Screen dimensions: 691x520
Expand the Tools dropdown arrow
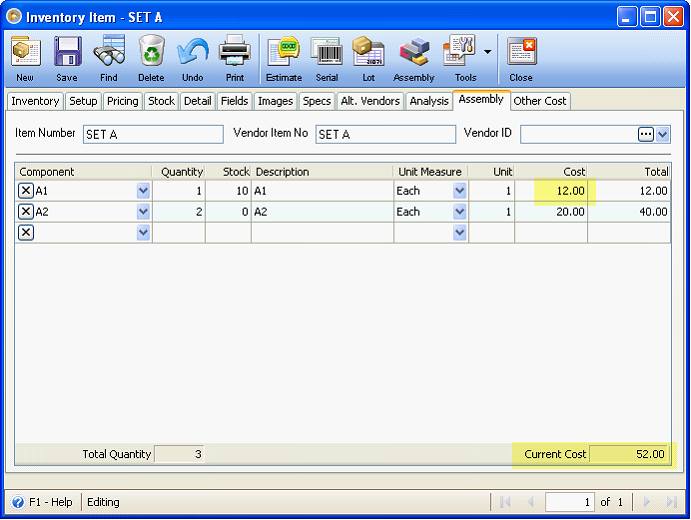(487, 52)
